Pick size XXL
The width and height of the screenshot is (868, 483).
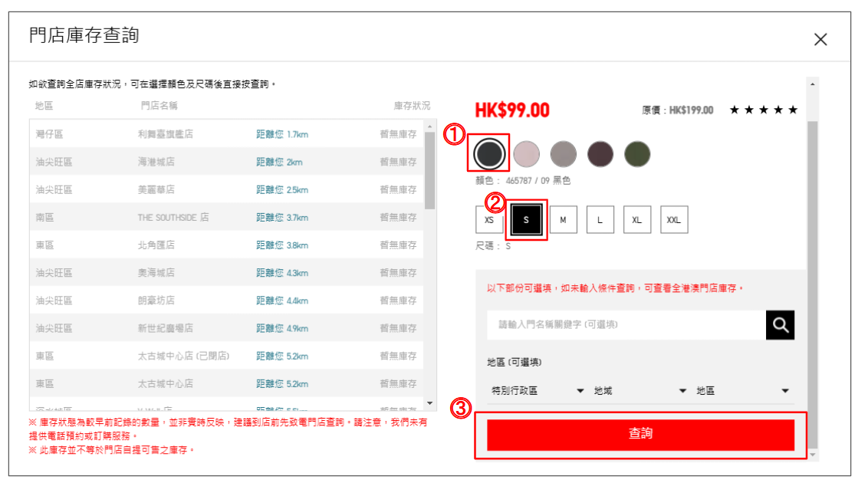click(x=673, y=220)
